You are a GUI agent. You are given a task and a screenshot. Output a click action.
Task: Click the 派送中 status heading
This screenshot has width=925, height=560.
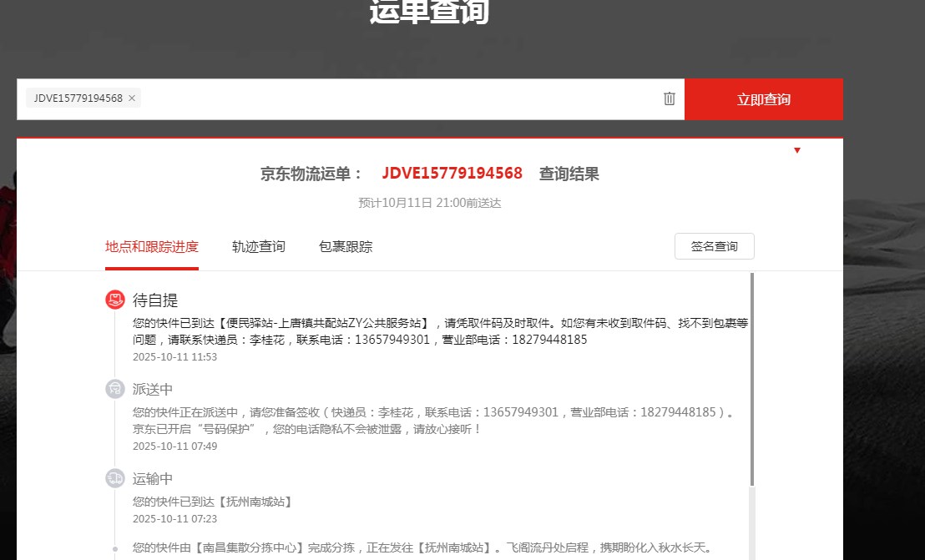coord(153,390)
